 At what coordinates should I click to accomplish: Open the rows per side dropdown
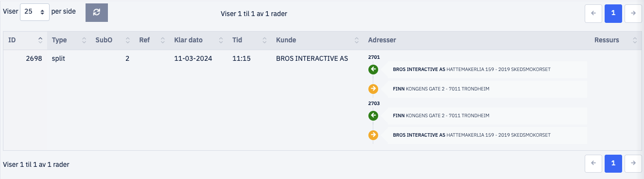[35, 12]
